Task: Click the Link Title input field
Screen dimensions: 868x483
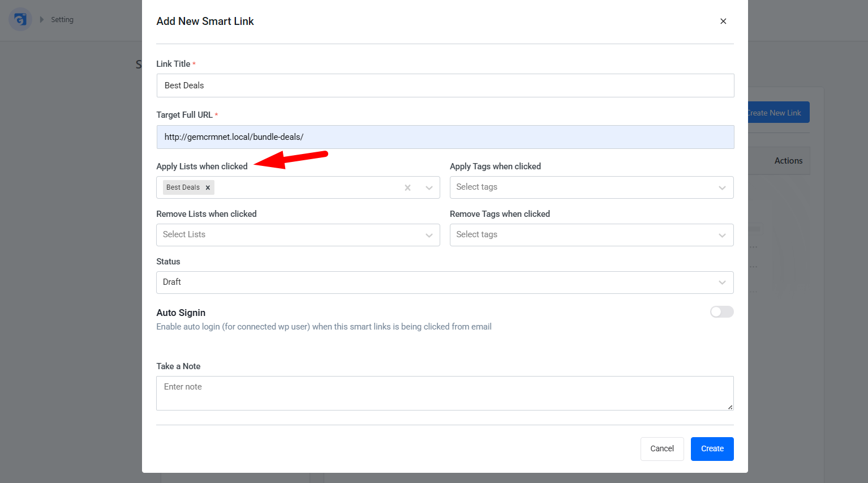Action: (x=445, y=86)
